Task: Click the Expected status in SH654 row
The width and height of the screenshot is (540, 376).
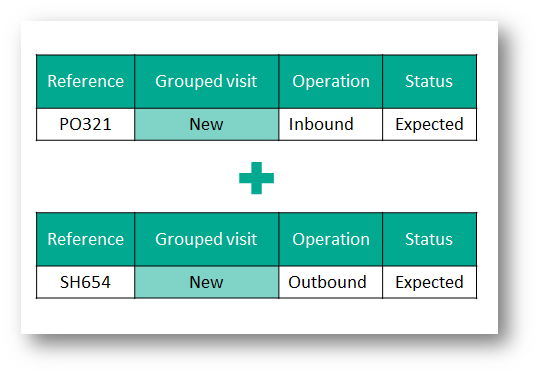Action: tap(429, 282)
